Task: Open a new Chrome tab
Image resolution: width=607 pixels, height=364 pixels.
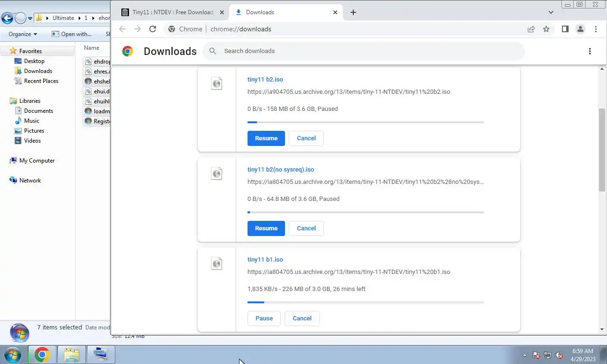Action: click(353, 12)
